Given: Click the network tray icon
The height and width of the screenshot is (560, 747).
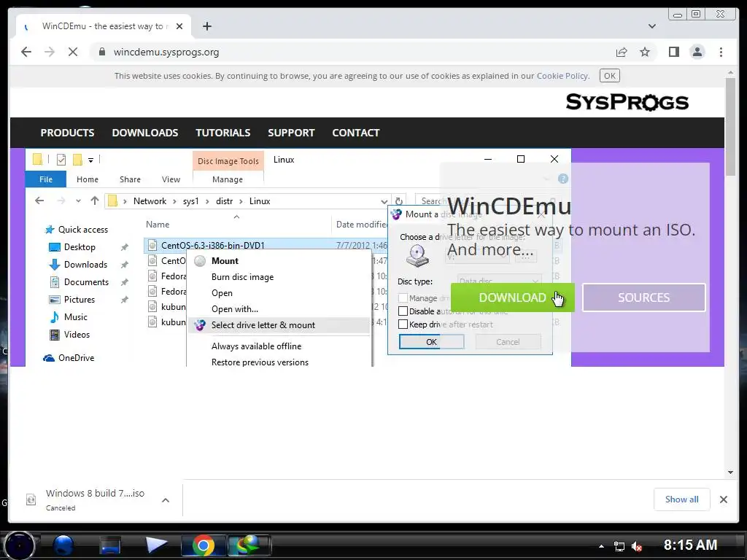Looking at the screenshot, I should 619,545.
